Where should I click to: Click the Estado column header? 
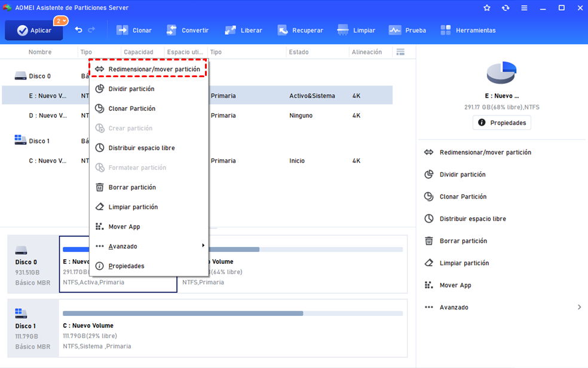tap(299, 52)
